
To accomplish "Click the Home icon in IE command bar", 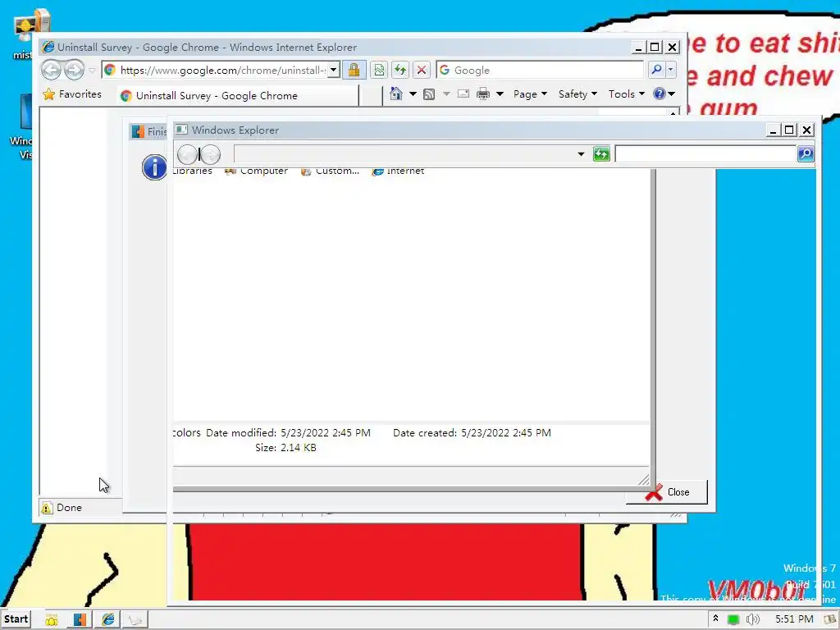I will tap(396, 94).
